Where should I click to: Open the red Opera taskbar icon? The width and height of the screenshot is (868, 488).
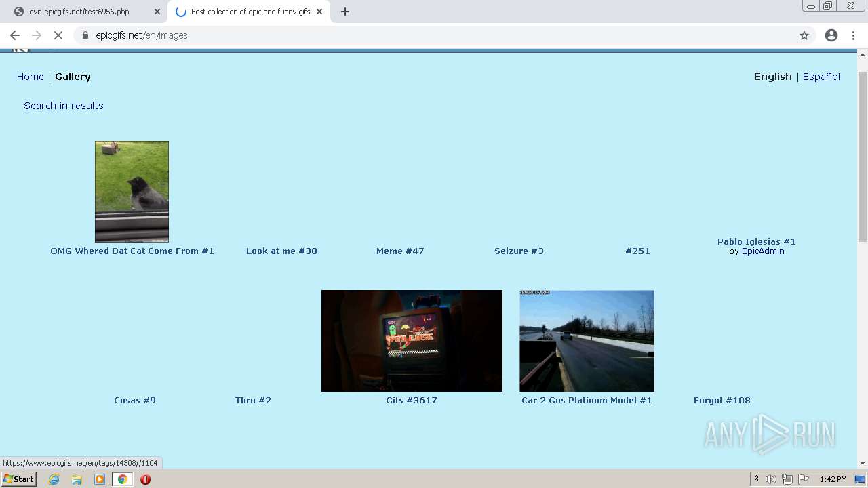[x=145, y=479]
